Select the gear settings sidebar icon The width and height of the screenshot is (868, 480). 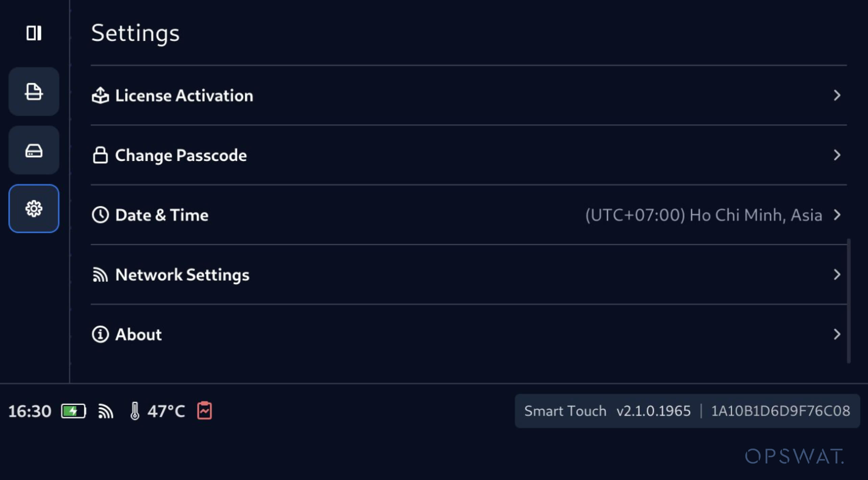point(34,208)
